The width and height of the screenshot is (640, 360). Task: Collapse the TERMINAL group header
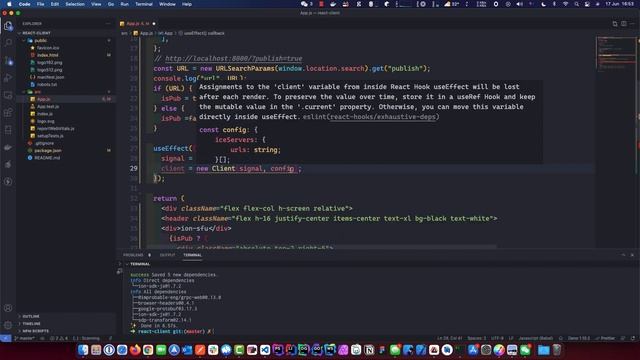tap(140, 264)
